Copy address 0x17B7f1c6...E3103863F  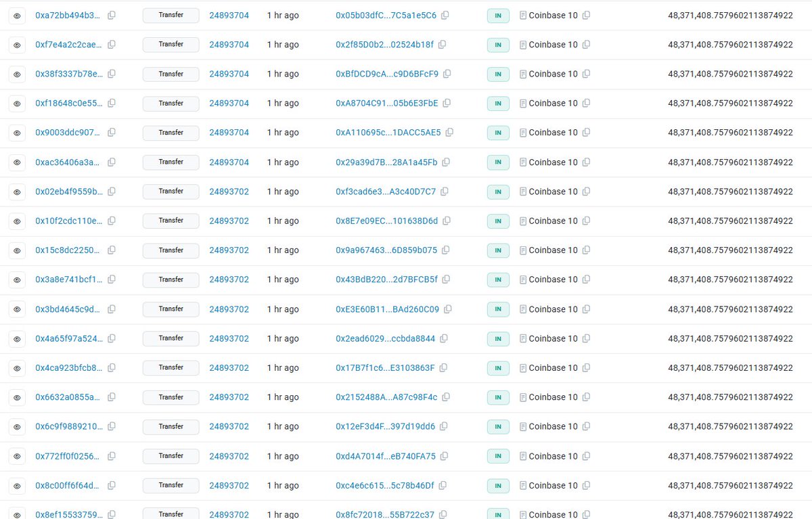point(443,368)
